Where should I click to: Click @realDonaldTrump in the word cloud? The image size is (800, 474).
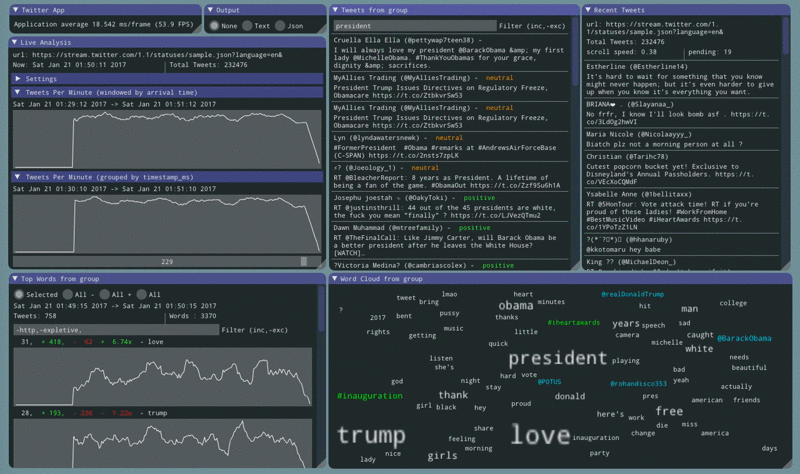(632, 294)
